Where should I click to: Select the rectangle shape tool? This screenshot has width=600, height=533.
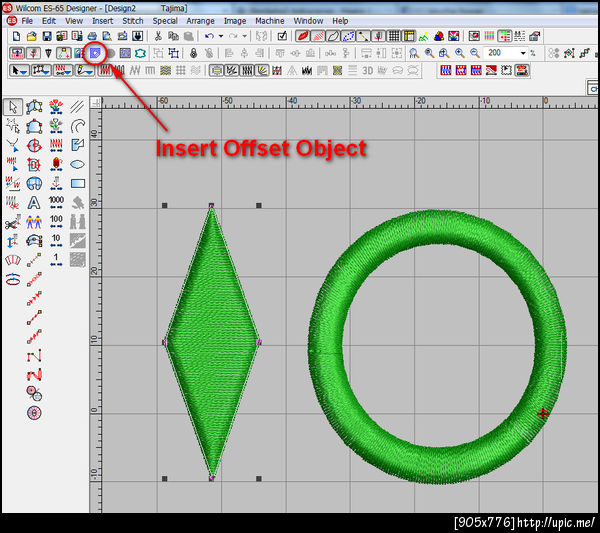click(78, 184)
